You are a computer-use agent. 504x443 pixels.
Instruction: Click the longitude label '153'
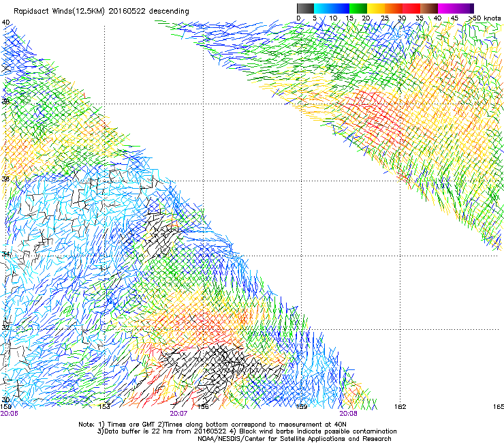click(x=104, y=407)
